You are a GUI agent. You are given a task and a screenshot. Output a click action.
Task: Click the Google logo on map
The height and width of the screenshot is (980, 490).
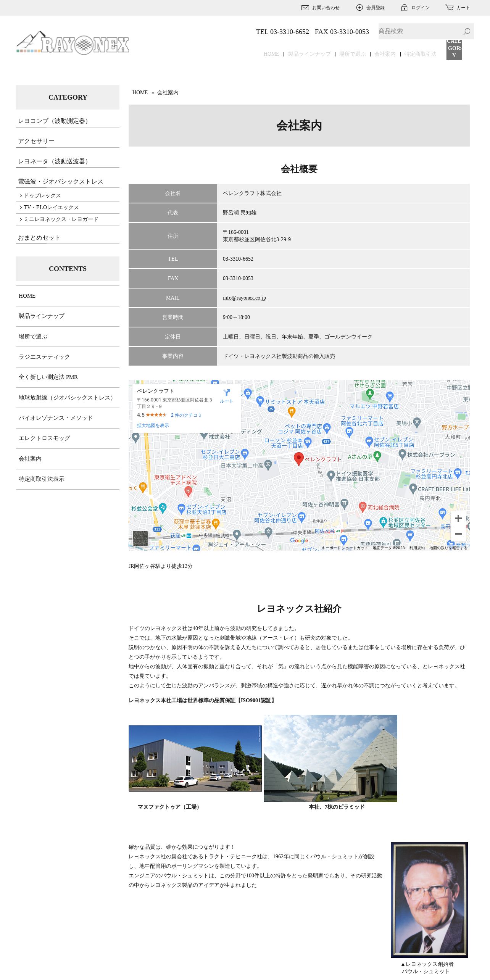(x=299, y=540)
